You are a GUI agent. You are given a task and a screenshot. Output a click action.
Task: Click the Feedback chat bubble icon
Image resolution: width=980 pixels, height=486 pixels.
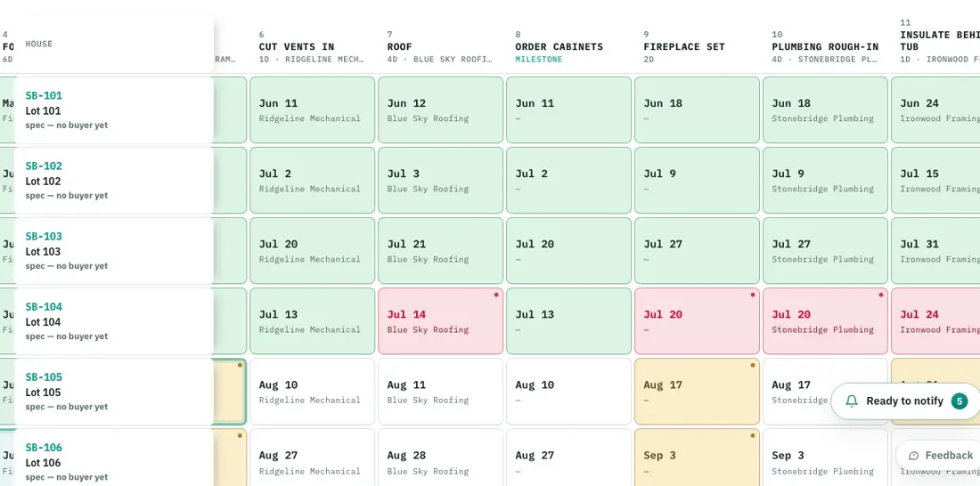[914, 456]
